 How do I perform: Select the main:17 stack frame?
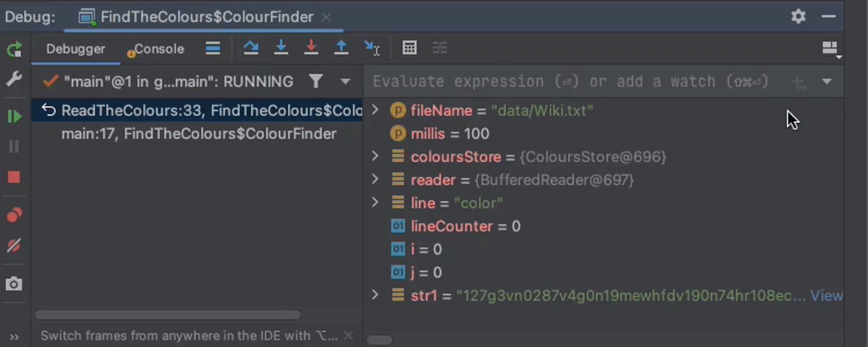pyautogui.click(x=198, y=134)
